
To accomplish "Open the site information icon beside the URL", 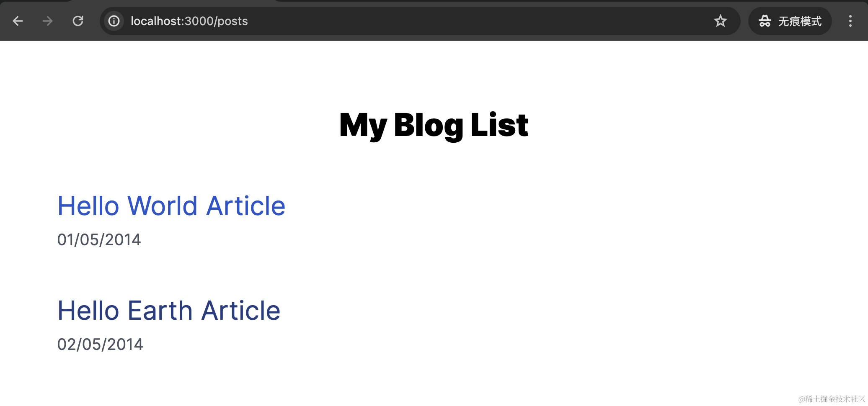I will tap(114, 21).
